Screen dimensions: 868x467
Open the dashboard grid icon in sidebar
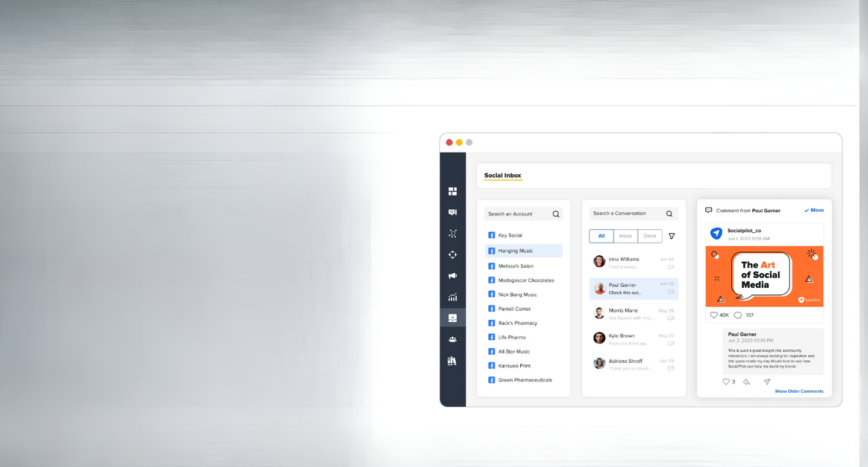tap(452, 191)
